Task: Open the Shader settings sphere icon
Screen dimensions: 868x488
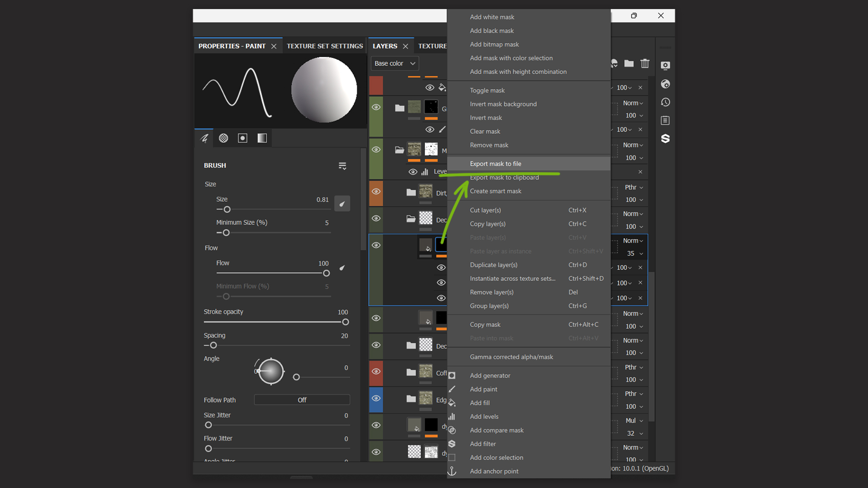Action: (665, 84)
